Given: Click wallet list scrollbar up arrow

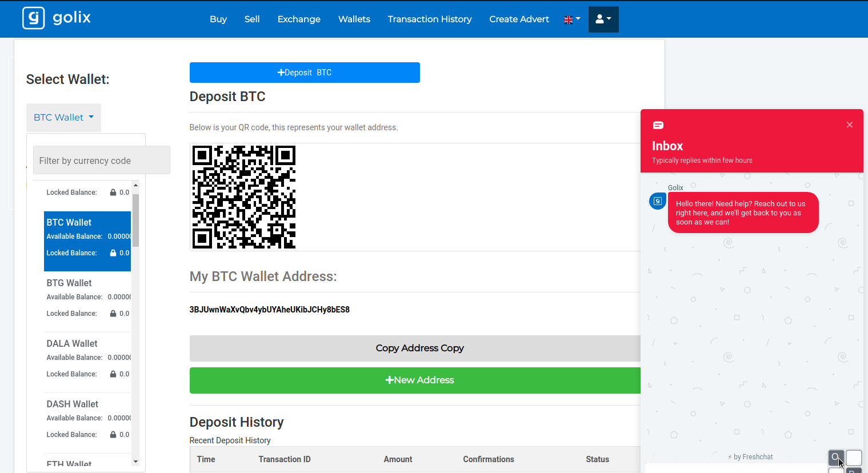Looking at the screenshot, I should pos(135,185).
